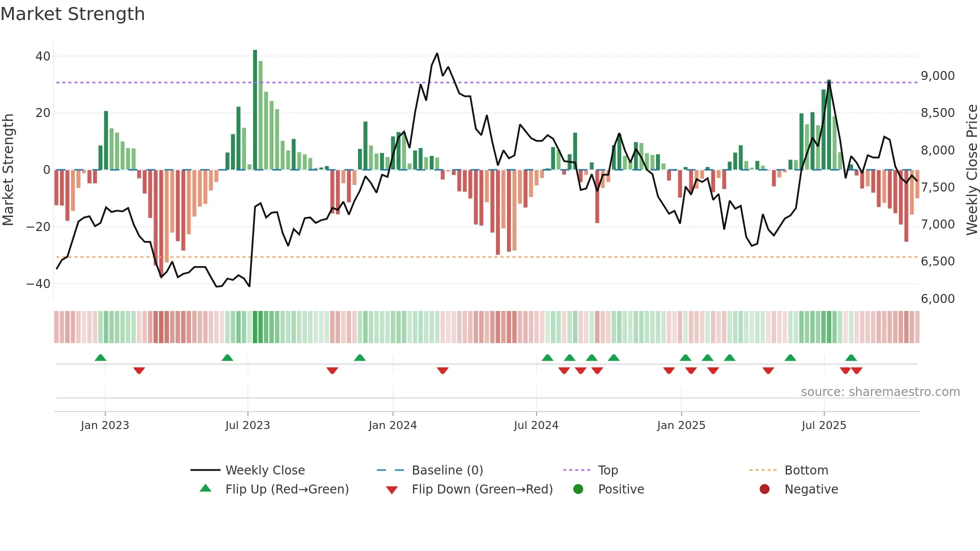This screenshot has height=551, width=980.
Task: Click the 40 tick on the left axis
Action: (x=43, y=56)
